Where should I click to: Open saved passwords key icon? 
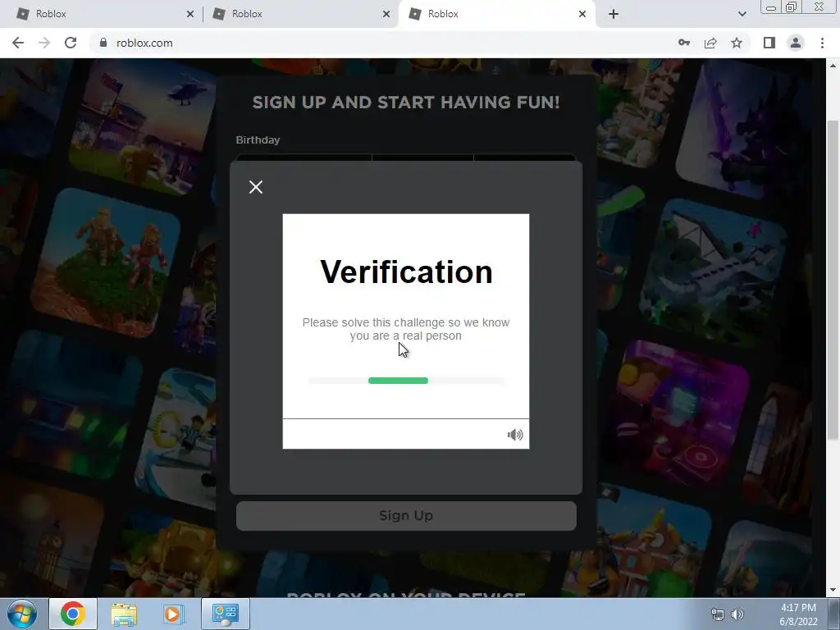coord(684,43)
